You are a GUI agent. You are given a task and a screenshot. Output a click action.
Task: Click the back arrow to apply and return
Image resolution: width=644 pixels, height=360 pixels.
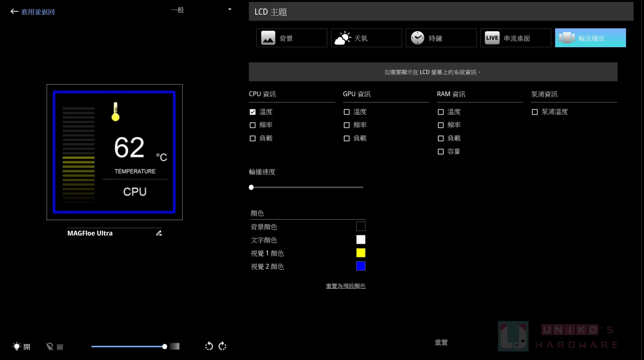pos(14,12)
